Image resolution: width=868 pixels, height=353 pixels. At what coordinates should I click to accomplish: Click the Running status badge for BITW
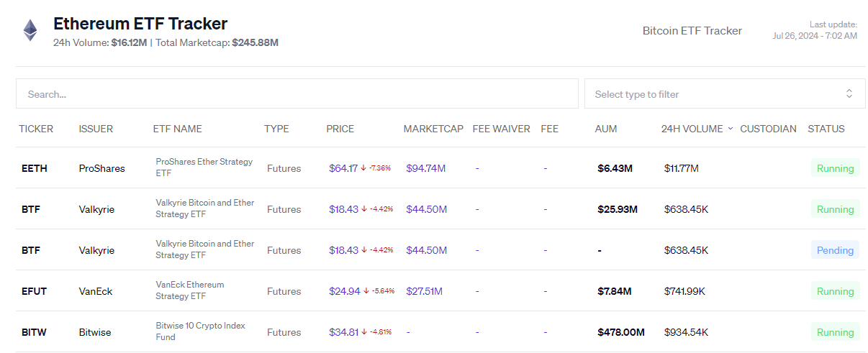[x=835, y=332]
